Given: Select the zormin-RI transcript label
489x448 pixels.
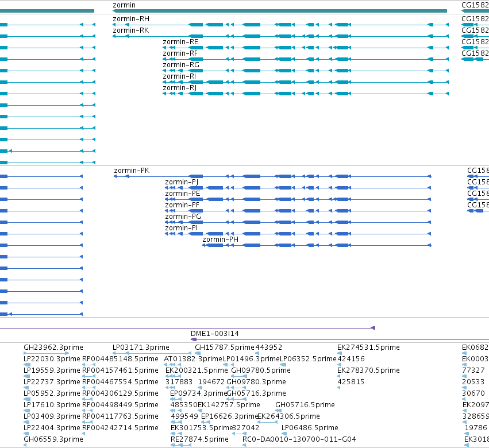Looking at the screenshot, I should click(x=179, y=77).
